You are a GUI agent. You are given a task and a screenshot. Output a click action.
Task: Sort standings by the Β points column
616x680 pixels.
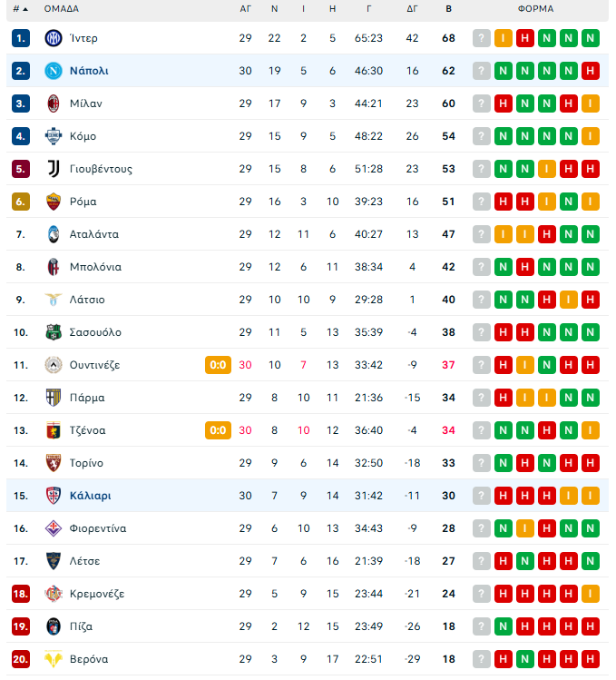coord(448,9)
